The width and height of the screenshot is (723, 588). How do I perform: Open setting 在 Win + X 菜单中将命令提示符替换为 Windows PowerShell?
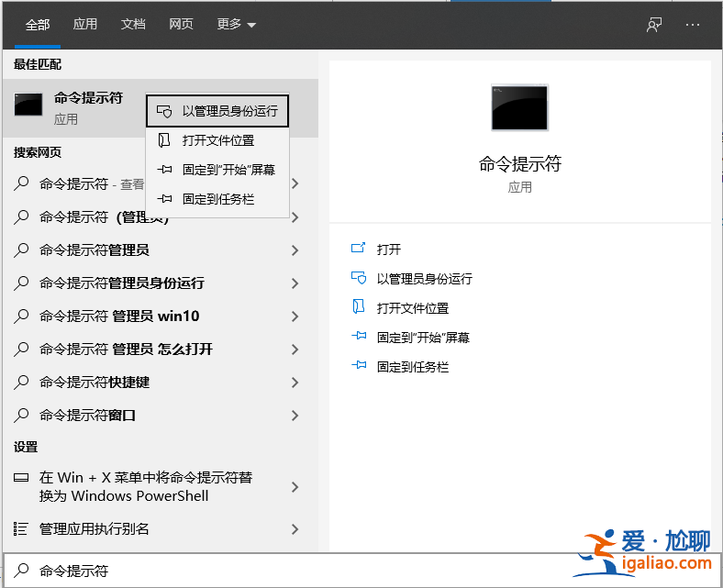[146, 486]
